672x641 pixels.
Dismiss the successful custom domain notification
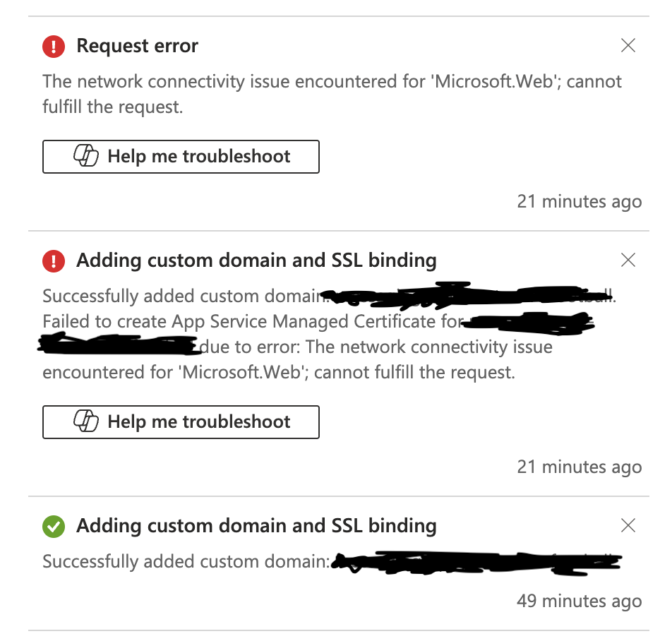(628, 525)
